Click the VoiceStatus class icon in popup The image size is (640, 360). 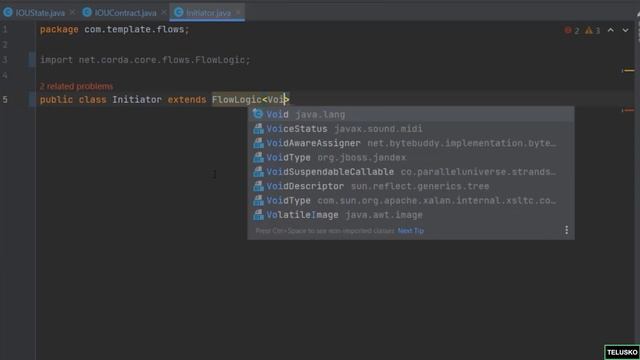pyautogui.click(x=258, y=129)
